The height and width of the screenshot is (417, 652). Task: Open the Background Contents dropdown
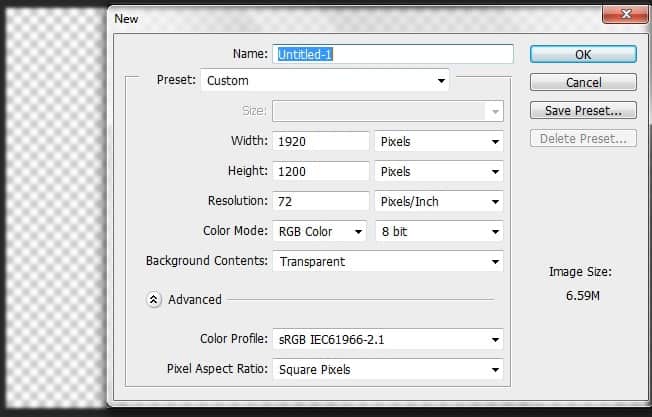click(x=388, y=261)
